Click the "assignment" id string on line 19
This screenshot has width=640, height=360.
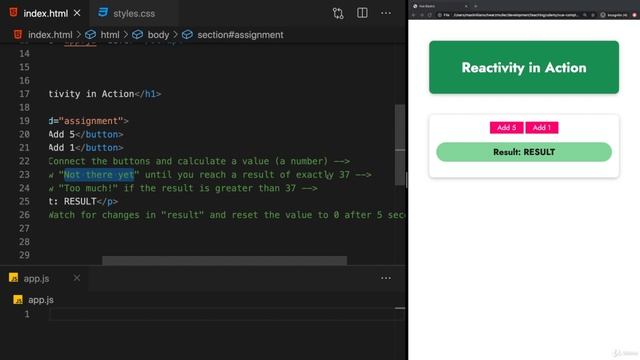(91, 121)
